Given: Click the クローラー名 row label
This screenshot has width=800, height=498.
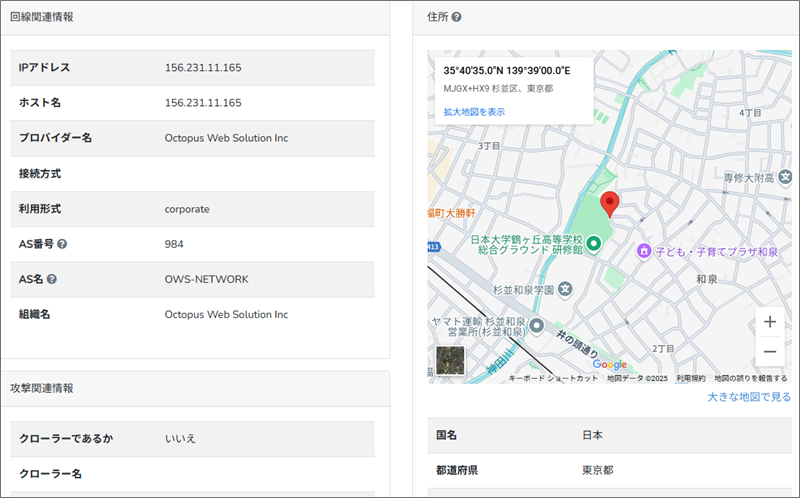Looking at the screenshot, I should tap(51, 474).
